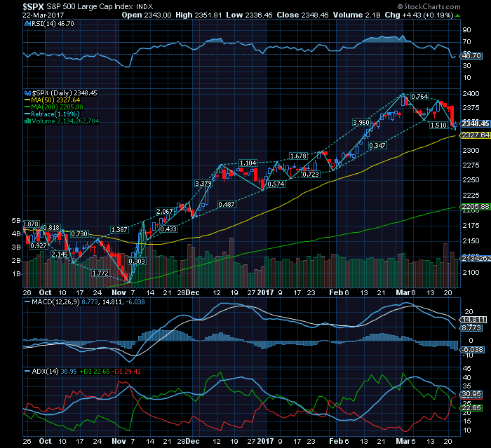Click the INDX exchange label
491x448 pixels.
click(x=144, y=6)
